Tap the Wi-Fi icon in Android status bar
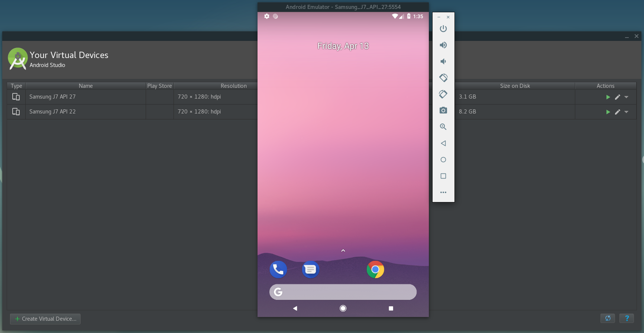Viewport: 644px width, 333px height. [395, 16]
